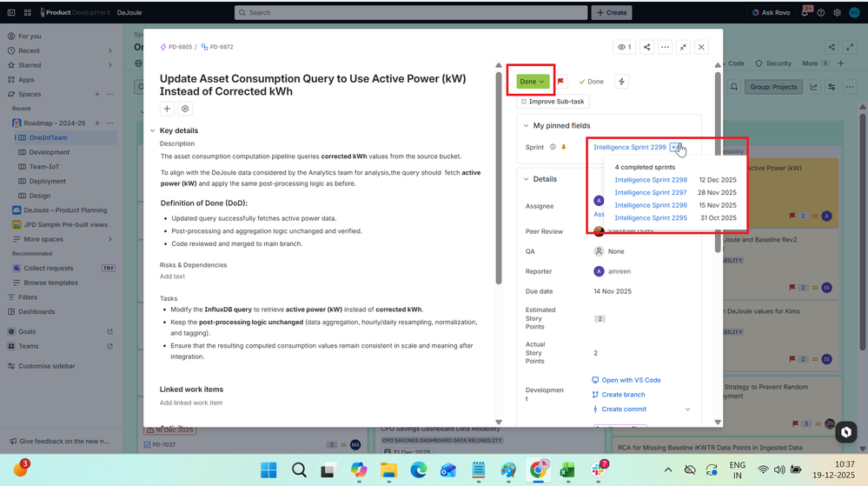Click the red flag icon beside Done status

pos(560,82)
